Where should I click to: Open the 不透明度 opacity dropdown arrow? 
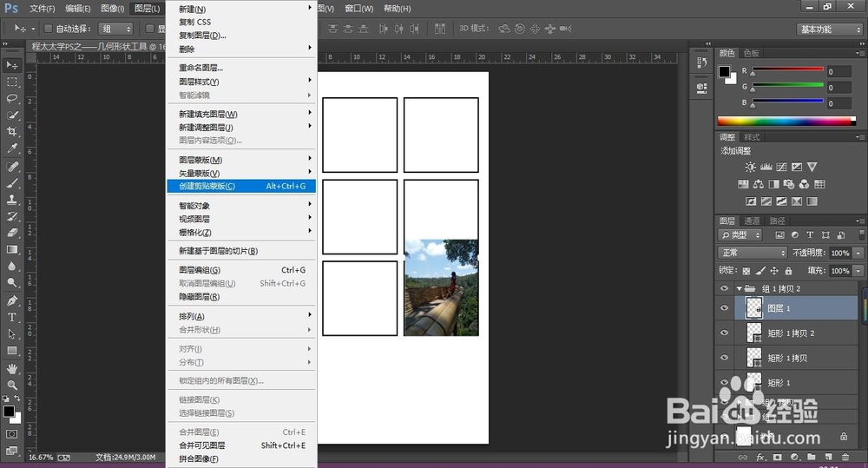point(858,253)
